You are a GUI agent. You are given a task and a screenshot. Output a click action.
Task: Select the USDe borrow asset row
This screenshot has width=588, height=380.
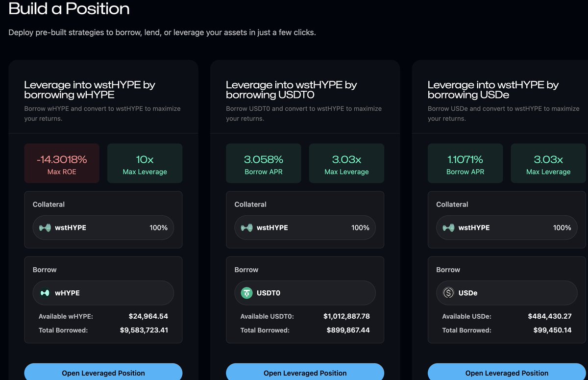tap(507, 293)
